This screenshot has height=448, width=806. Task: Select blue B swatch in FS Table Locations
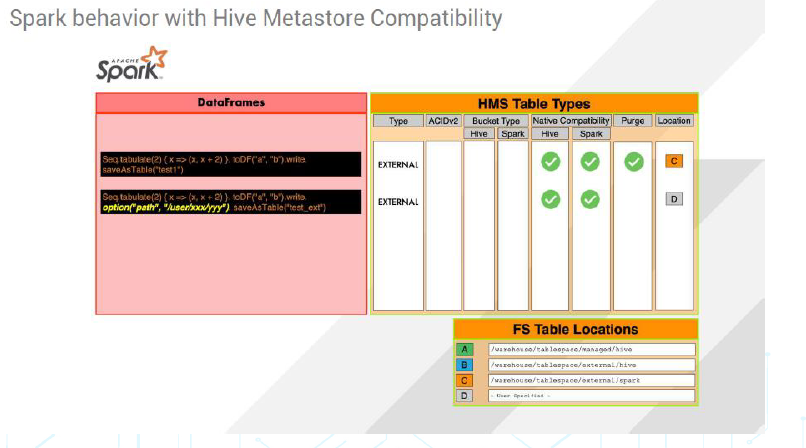465,365
